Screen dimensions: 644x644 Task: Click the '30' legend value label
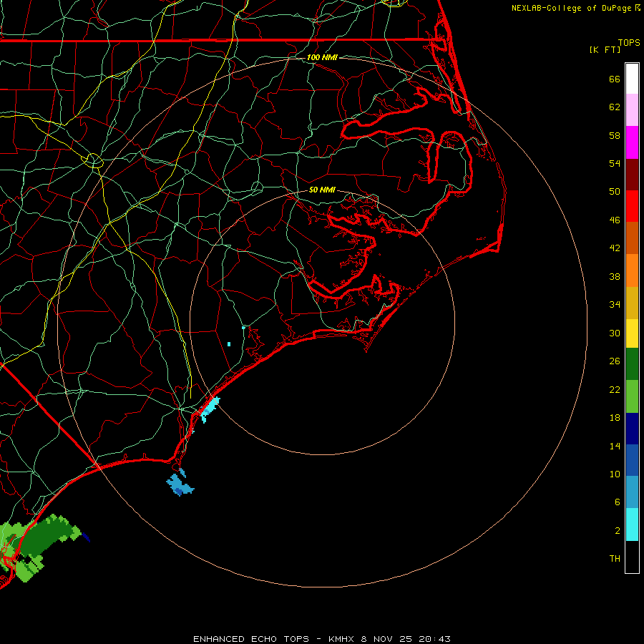tap(615, 333)
